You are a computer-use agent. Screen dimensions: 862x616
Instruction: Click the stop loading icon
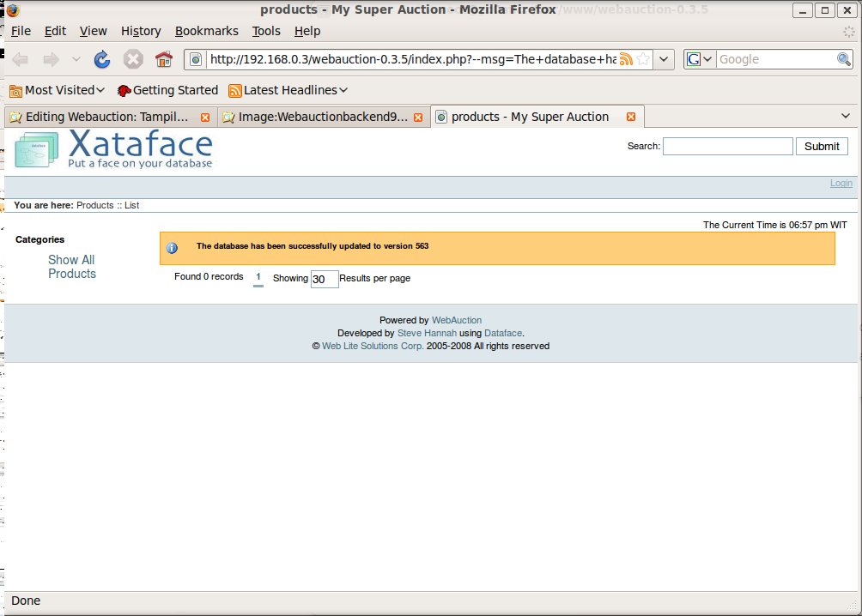[132, 59]
